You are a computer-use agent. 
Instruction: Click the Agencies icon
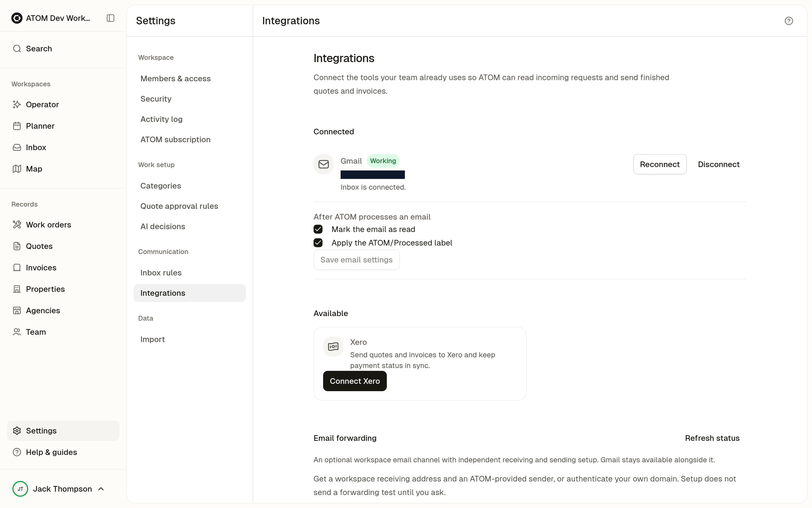pyautogui.click(x=17, y=311)
